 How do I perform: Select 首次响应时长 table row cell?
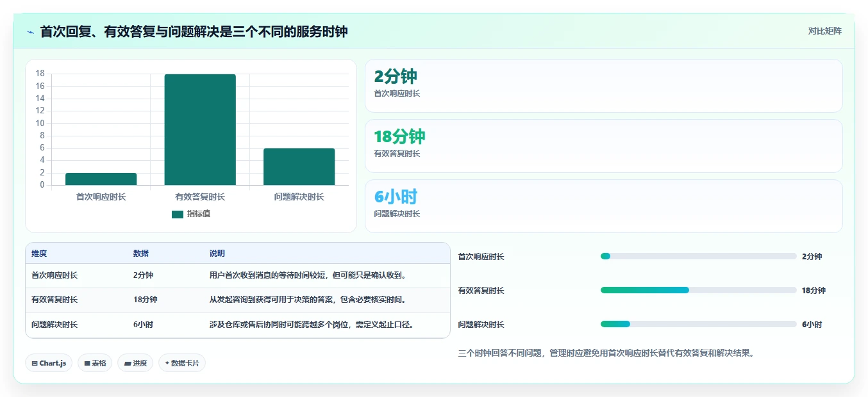[x=54, y=275]
